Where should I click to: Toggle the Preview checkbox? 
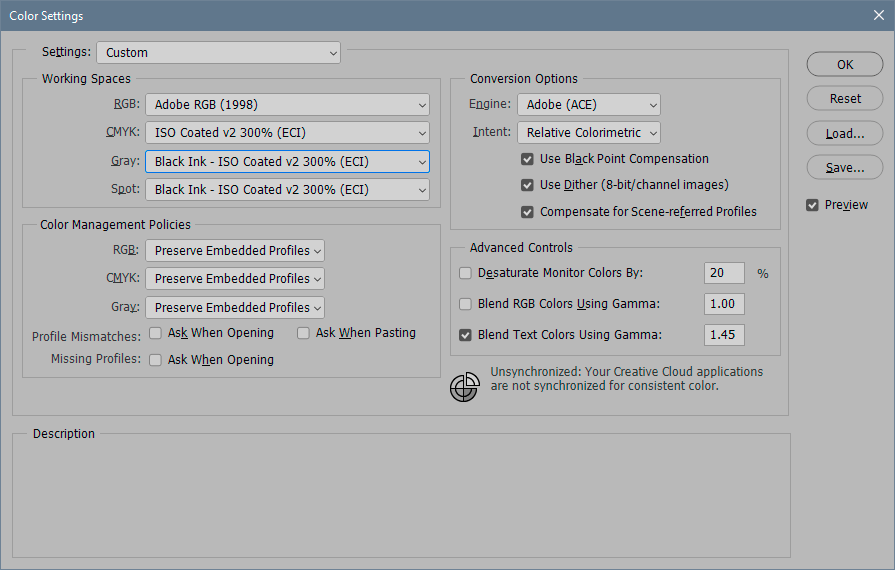812,205
